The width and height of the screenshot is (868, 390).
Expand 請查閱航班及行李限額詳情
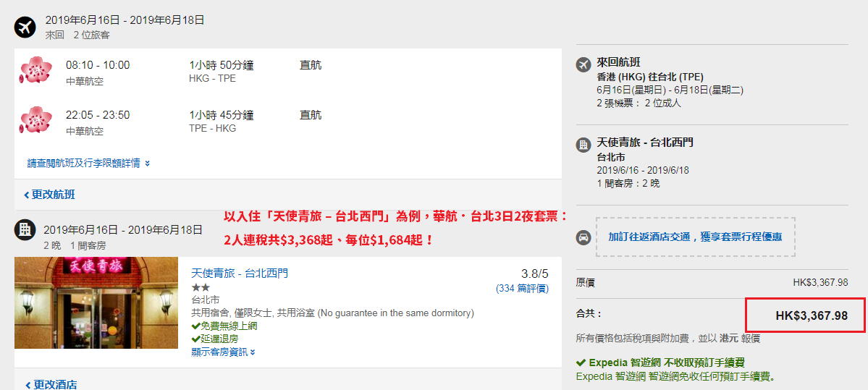(x=88, y=164)
